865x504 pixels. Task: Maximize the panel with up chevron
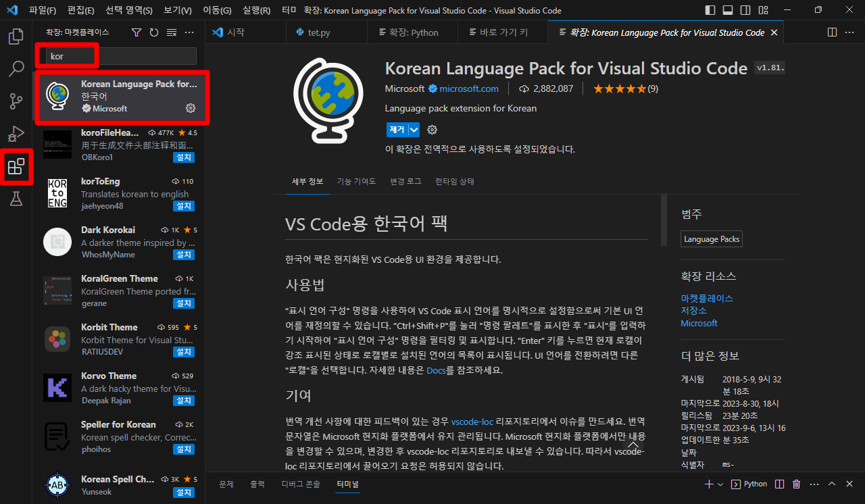pos(832,484)
